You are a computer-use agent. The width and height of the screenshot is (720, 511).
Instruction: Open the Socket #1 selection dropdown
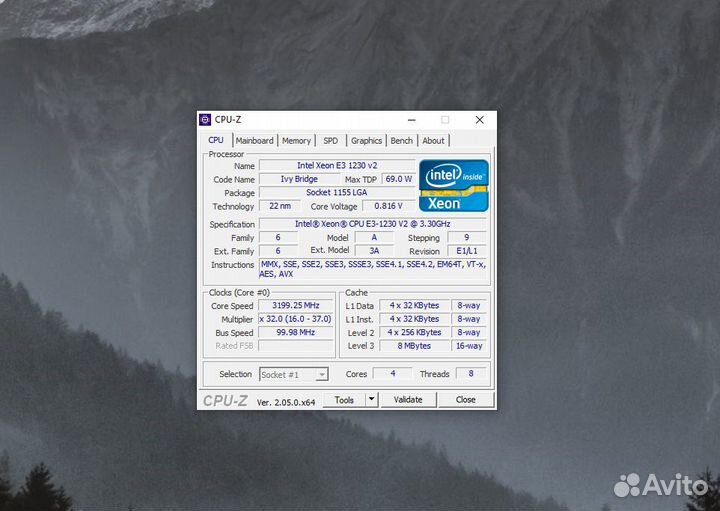(x=294, y=375)
